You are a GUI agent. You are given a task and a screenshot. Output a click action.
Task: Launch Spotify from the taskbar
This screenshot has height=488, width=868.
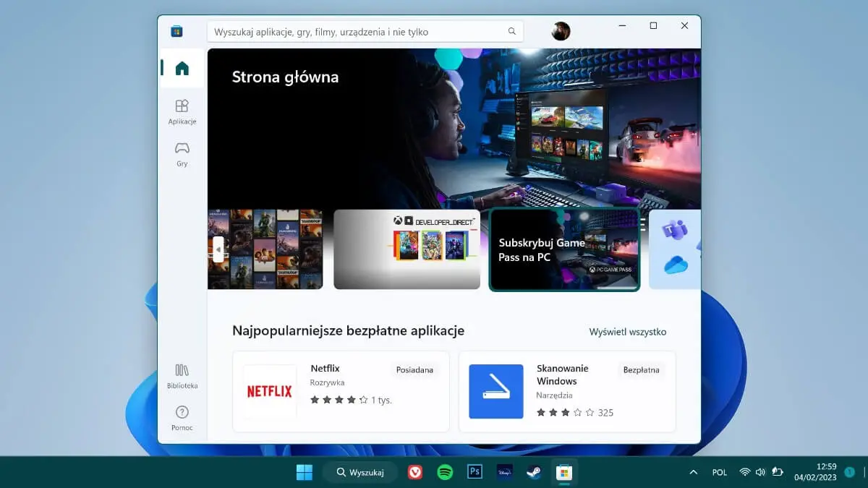[445, 472]
